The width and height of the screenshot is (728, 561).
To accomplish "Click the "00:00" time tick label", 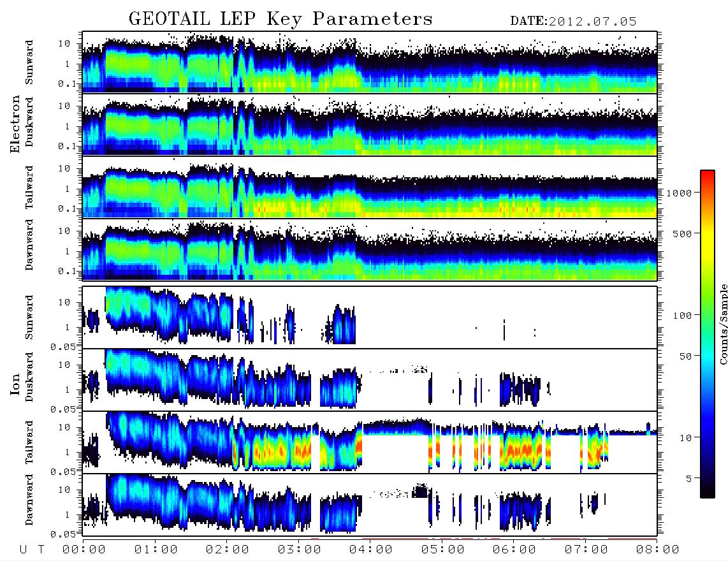I will click(84, 550).
